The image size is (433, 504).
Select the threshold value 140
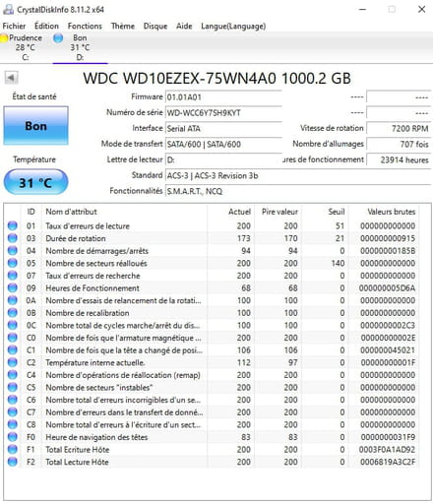point(338,263)
